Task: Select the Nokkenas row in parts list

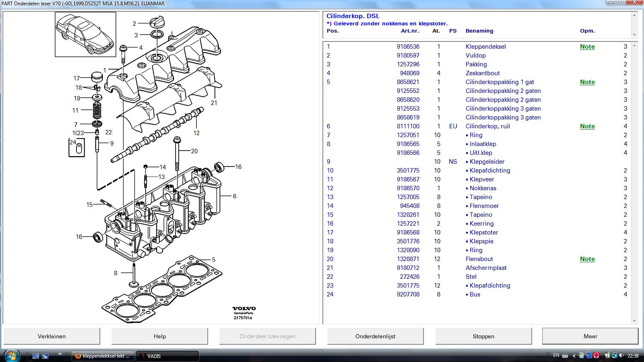Action: (x=483, y=188)
